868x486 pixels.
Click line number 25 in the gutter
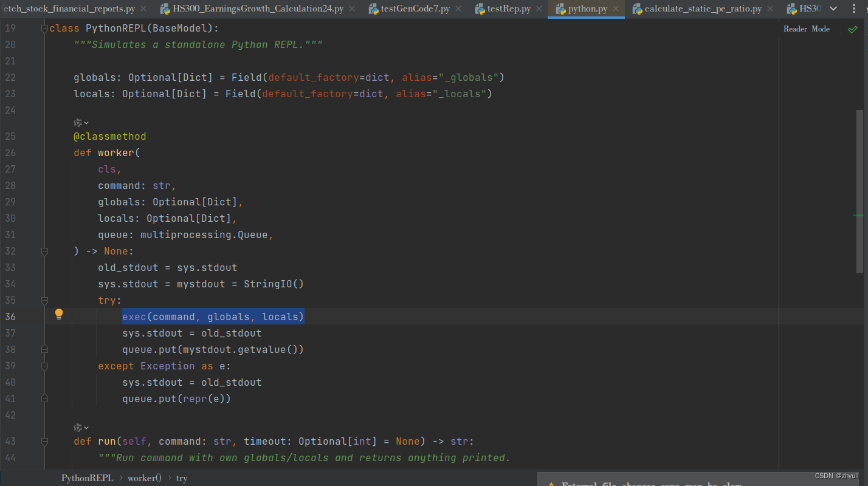click(10, 136)
